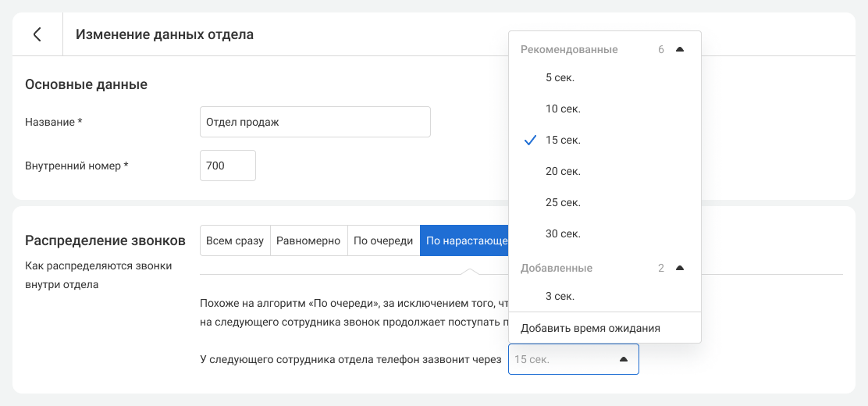Open the wait-time combo box showing 15 сек.
Image resolution: width=868 pixels, height=406 pixels.
click(562, 359)
